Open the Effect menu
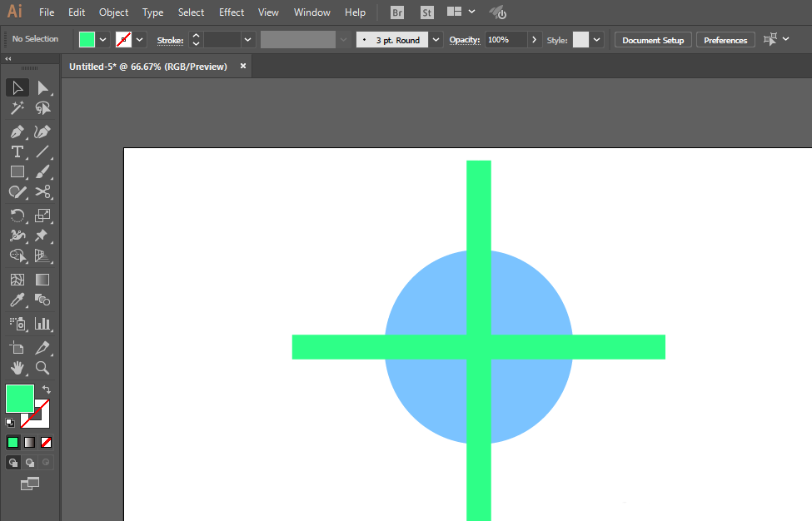The image size is (812, 521). [232, 12]
